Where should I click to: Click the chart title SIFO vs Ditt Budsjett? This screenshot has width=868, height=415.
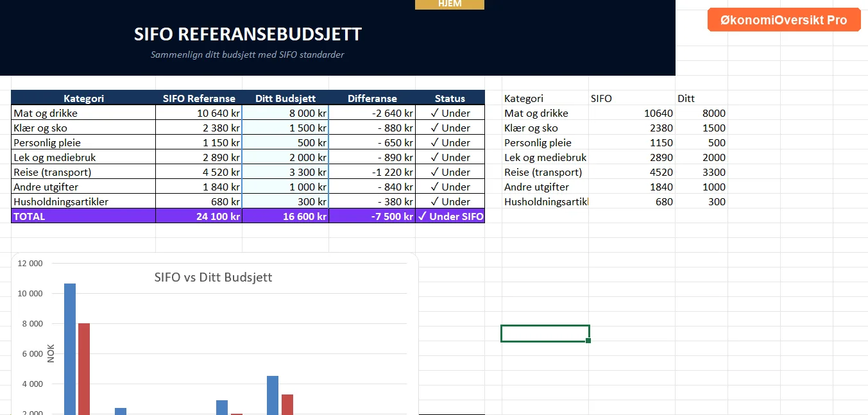point(213,277)
